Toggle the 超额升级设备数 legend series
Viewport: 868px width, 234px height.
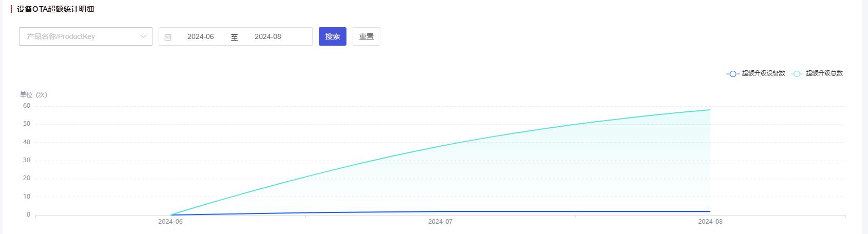pos(756,73)
